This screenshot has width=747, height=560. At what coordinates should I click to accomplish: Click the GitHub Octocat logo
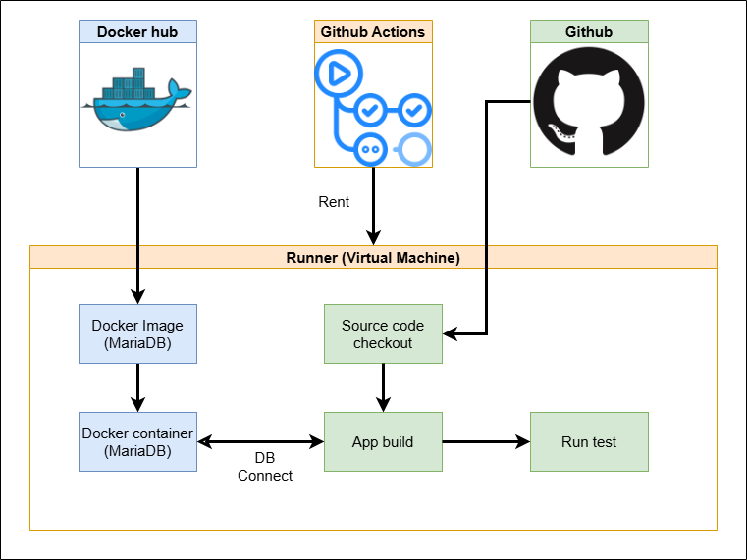tap(589, 101)
